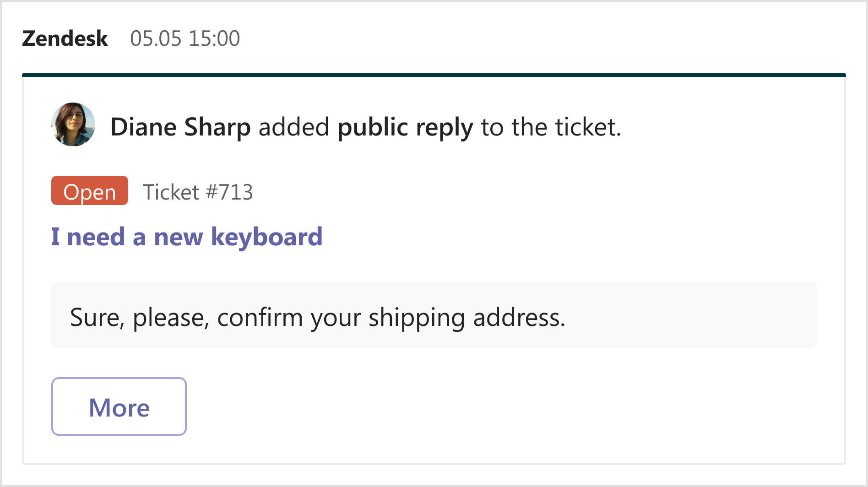This screenshot has height=487, width=868.
Task: Open ticket 713 via its number
Action: (198, 192)
